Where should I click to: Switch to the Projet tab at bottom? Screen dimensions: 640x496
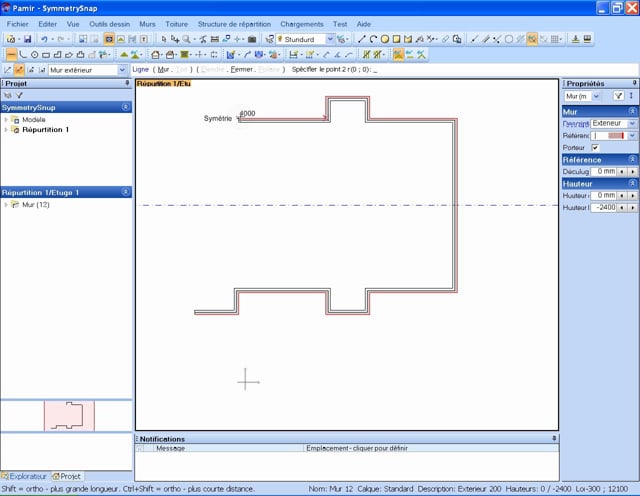(67, 476)
